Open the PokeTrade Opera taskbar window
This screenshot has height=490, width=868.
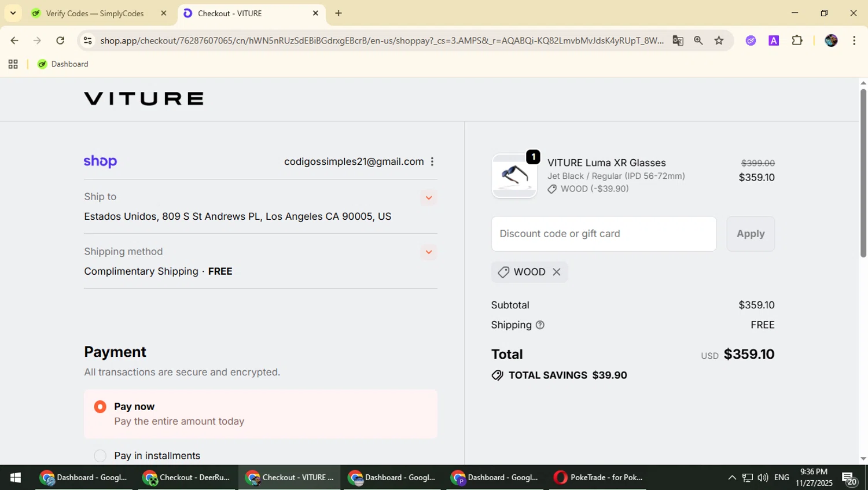coord(598,477)
